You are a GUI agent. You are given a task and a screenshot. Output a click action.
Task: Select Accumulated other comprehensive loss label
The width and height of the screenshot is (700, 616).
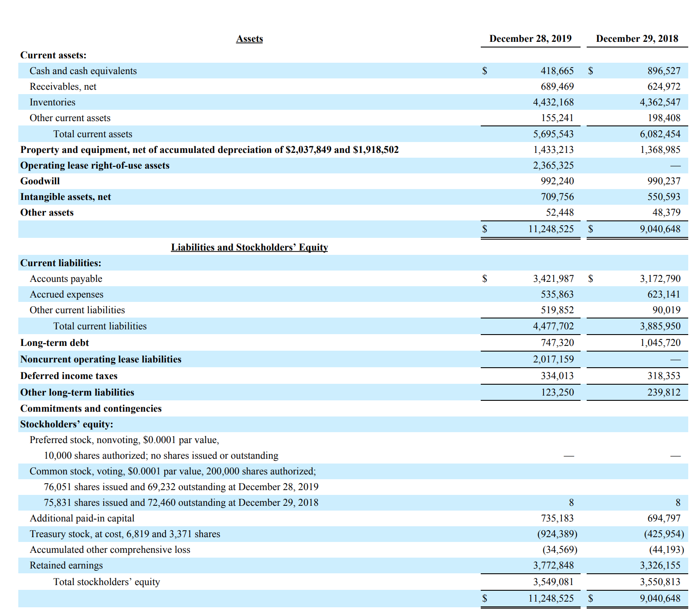(x=110, y=550)
